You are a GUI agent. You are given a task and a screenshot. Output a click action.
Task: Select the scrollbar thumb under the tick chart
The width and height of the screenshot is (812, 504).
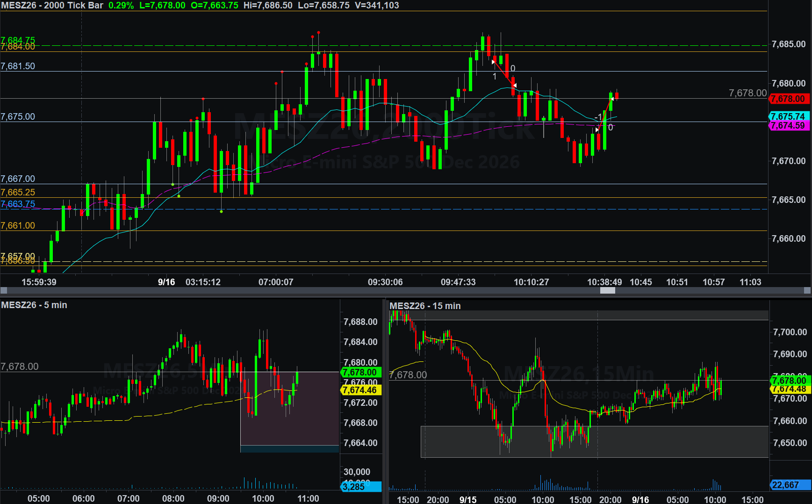click(x=607, y=290)
